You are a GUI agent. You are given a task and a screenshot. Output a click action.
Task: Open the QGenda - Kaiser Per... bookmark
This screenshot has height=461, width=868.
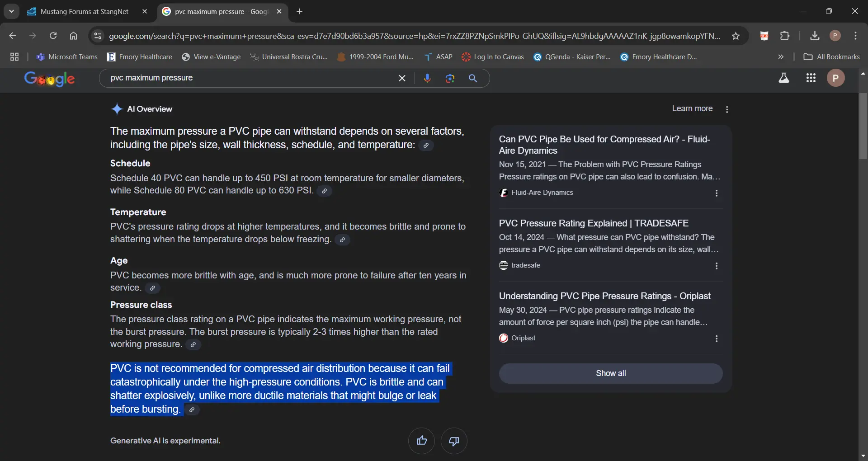(x=572, y=56)
